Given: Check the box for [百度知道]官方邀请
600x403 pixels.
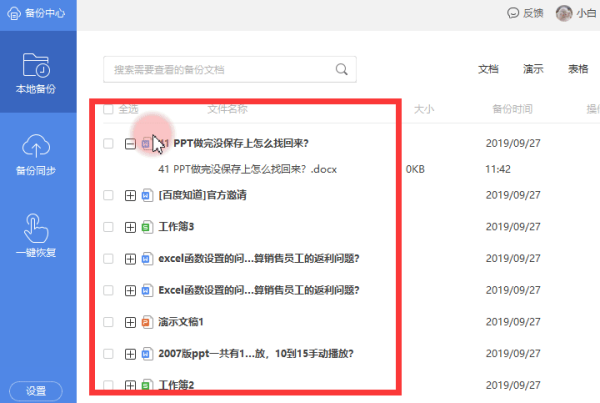Looking at the screenshot, I should [108, 195].
